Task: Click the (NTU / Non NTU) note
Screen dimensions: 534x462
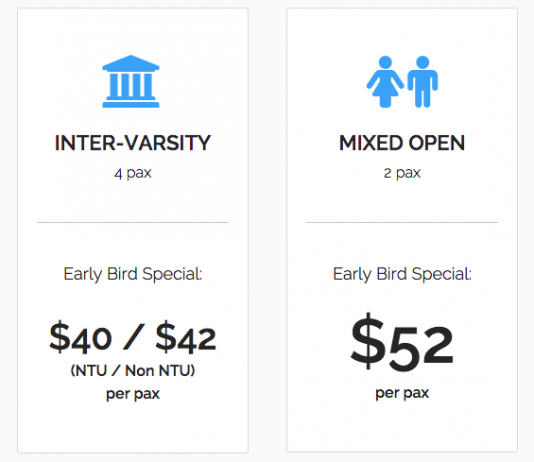Action: coord(133,370)
